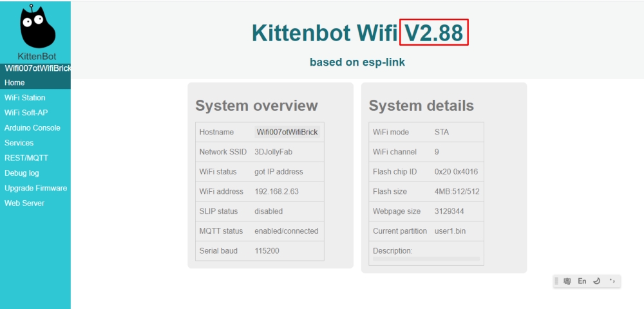The width and height of the screenshot is (644, 309).
Task: Open REST/MQTT configuration
Action: 26,158
